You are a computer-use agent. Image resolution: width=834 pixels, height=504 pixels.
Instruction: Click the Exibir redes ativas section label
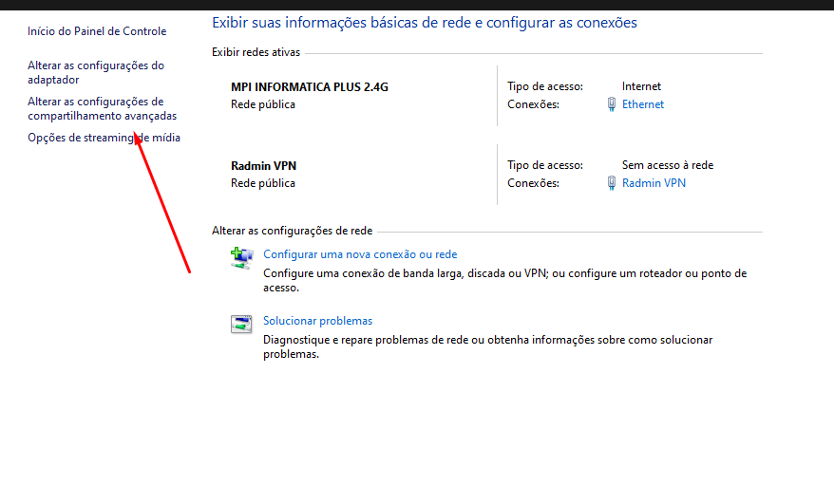(x=256, y=52)
